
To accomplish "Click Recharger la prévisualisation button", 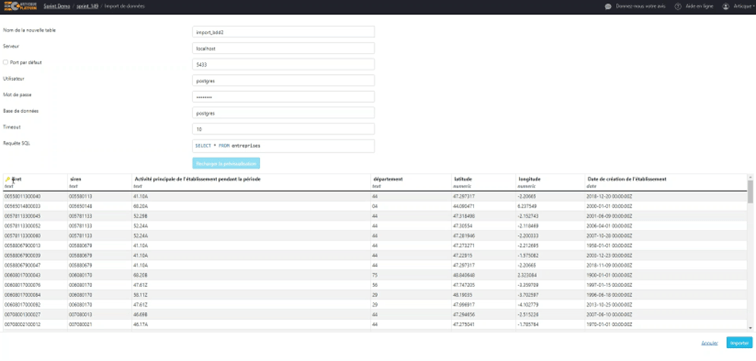I will [x=226, y=163].
